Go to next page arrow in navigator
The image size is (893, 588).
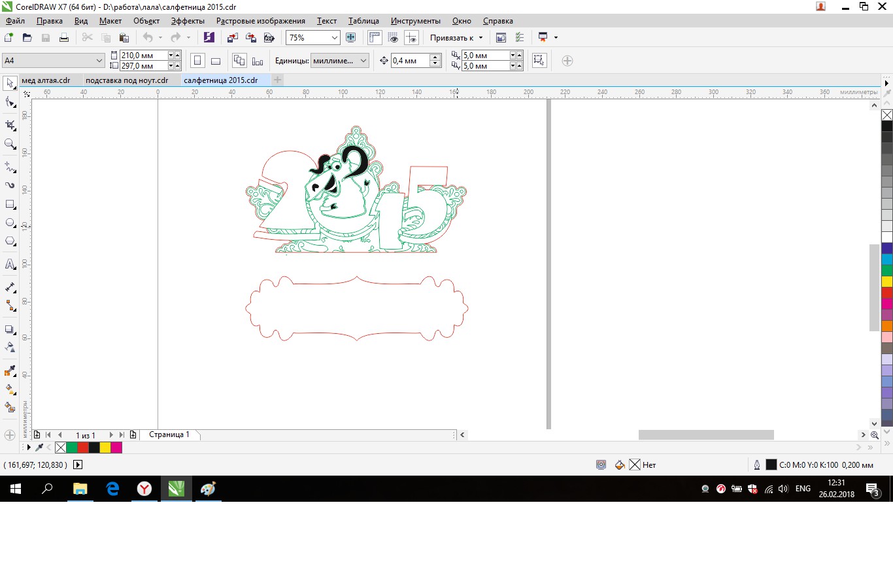coord(111,434)
